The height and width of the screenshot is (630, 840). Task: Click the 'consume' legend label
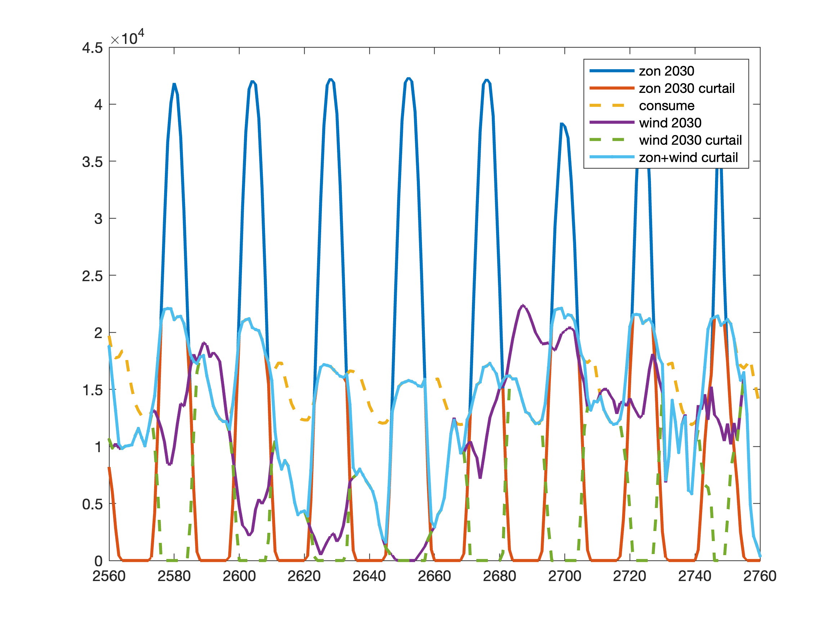click(666, 105)
